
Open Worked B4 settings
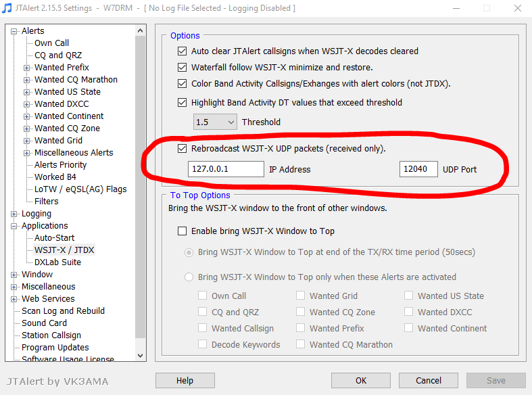tap(55, 177)
